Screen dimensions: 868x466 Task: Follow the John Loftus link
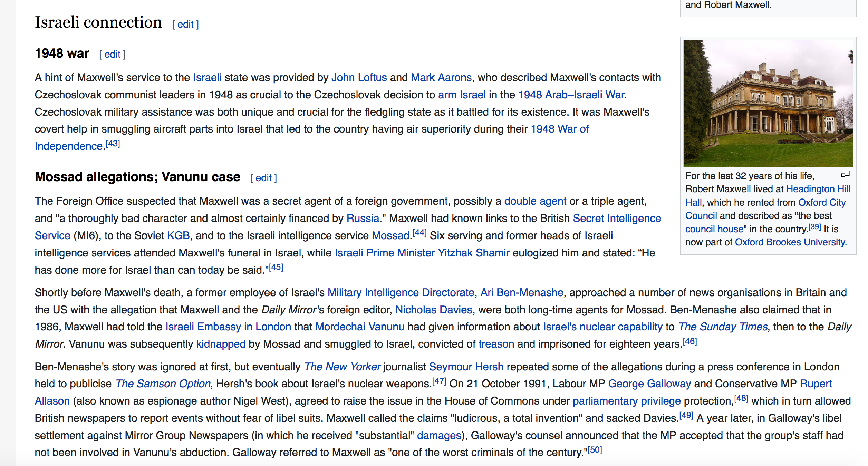(359, 78)
